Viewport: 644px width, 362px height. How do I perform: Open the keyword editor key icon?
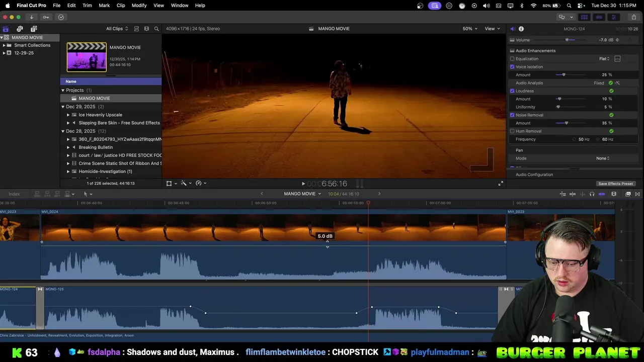click(46, 17)
